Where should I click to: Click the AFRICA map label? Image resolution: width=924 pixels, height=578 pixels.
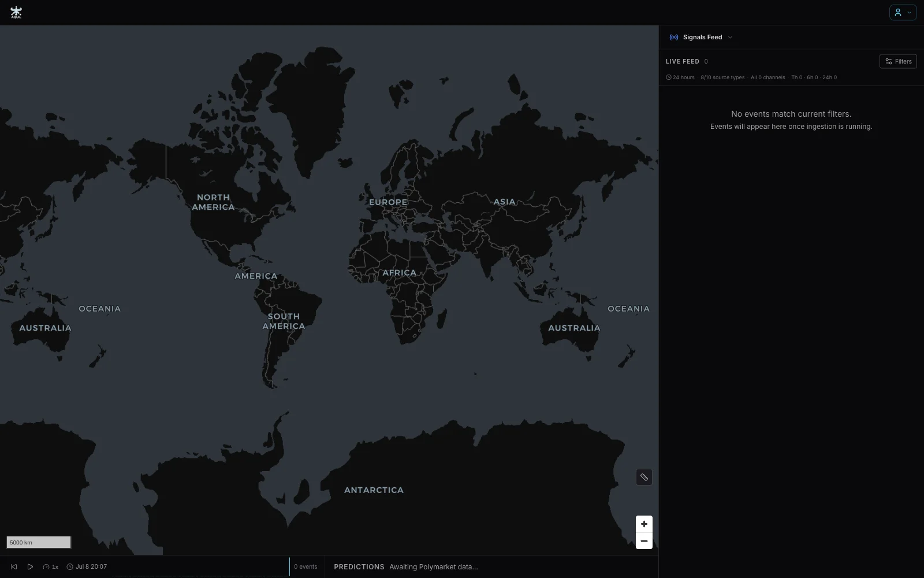[399, 272]
